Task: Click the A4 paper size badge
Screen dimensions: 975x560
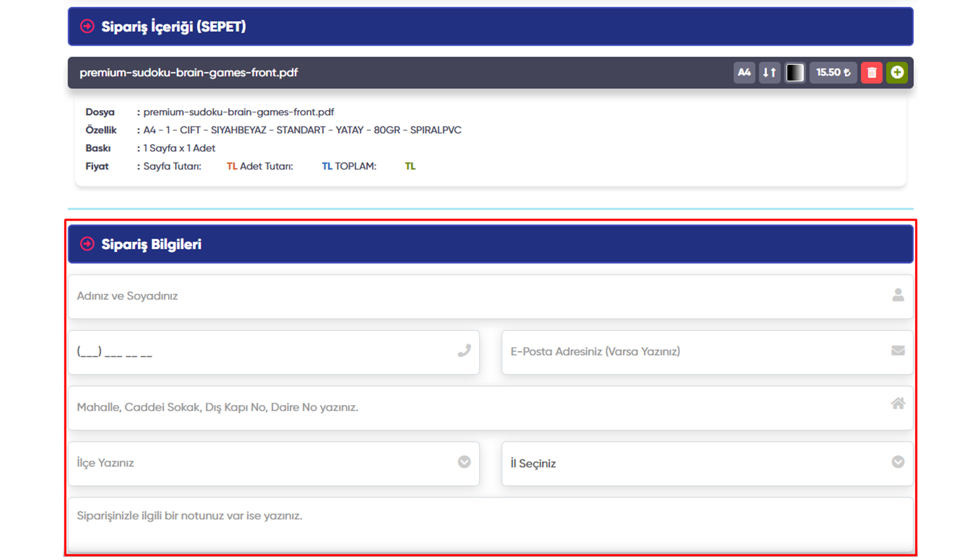Action: click(x=744, y=73)
